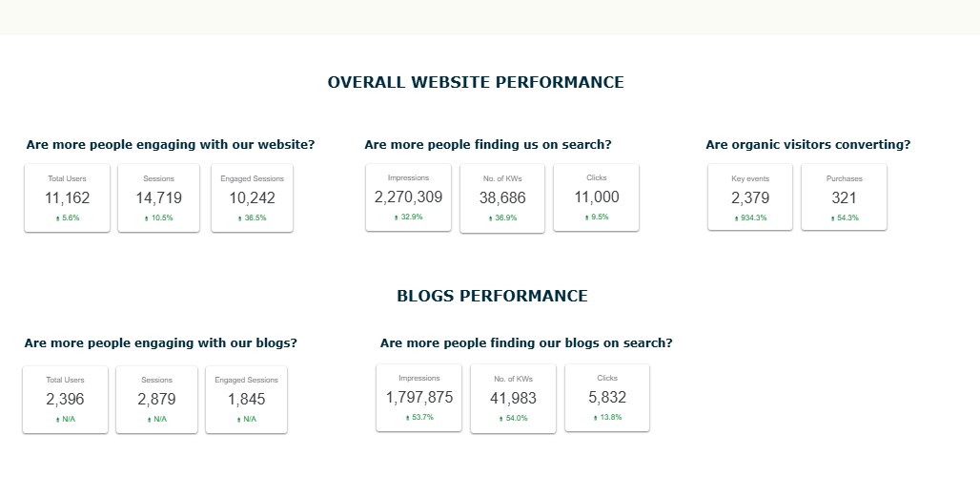Open the blogs Impressions 1,797,875 card
Viewport: 980px width, 497px height.
tap(419, 398)
